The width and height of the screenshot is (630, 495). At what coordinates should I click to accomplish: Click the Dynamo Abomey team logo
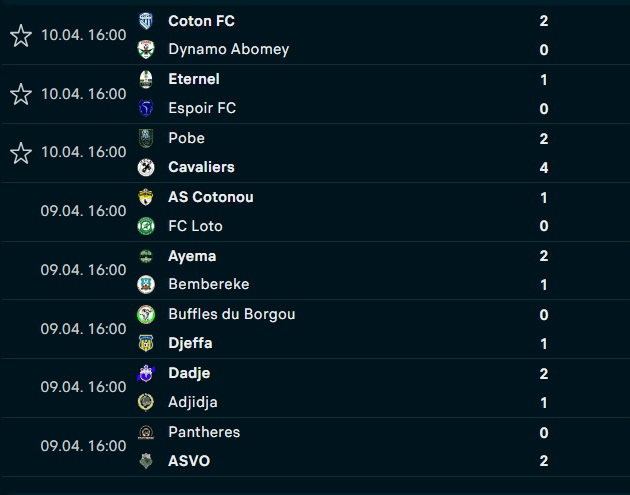point(147,49)
